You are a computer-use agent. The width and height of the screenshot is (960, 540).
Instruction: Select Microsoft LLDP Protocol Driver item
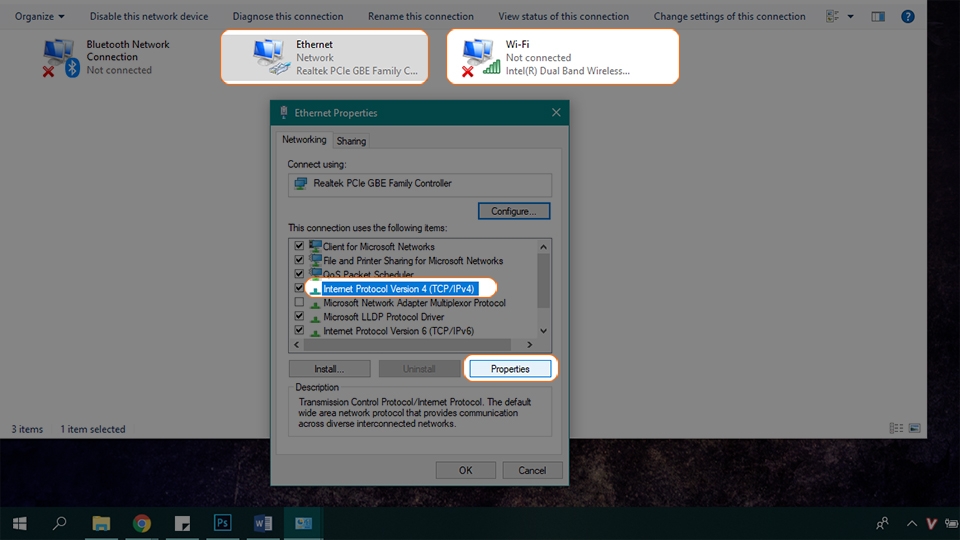pyautogui.click(x=383, y=317)
